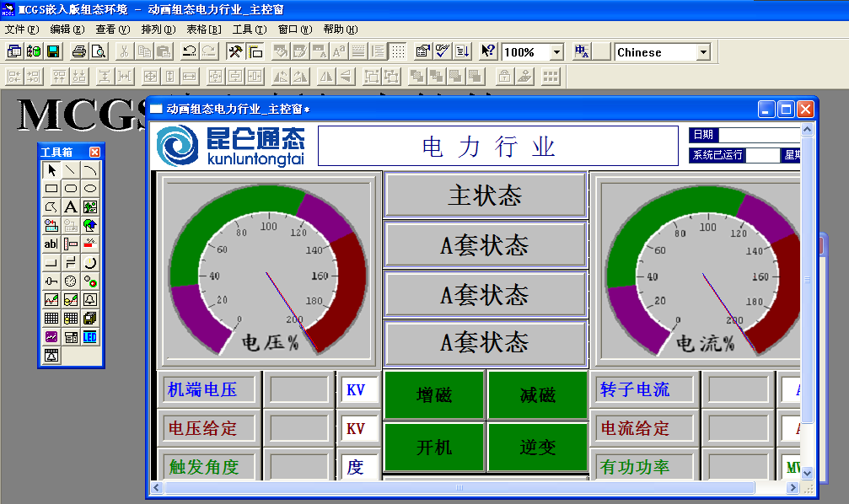This screenshot has width=849, height=504.
Task: Click the save floppy disk icon
Action: point(53,52)
